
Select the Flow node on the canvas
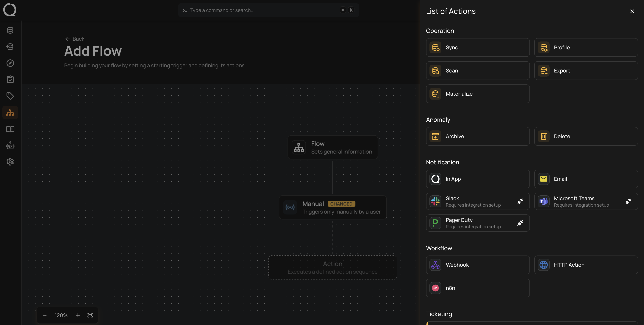(332, 148)
